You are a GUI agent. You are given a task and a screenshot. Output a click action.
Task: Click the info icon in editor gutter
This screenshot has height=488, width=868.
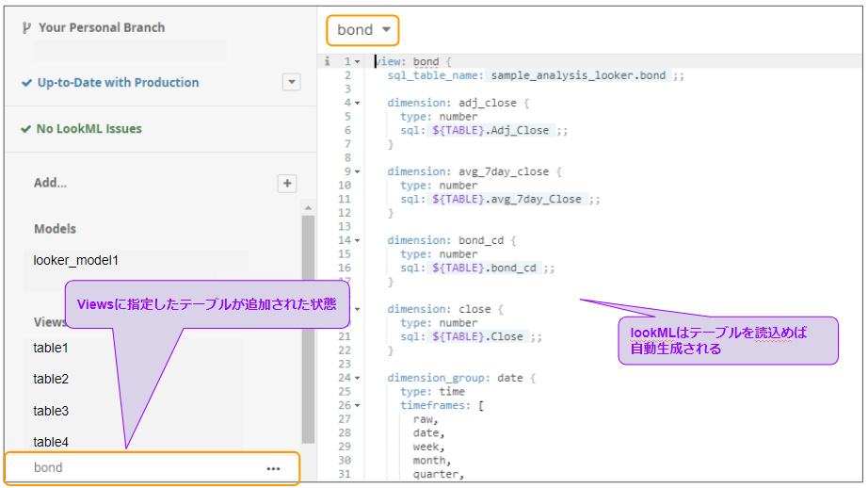point(328,61)
